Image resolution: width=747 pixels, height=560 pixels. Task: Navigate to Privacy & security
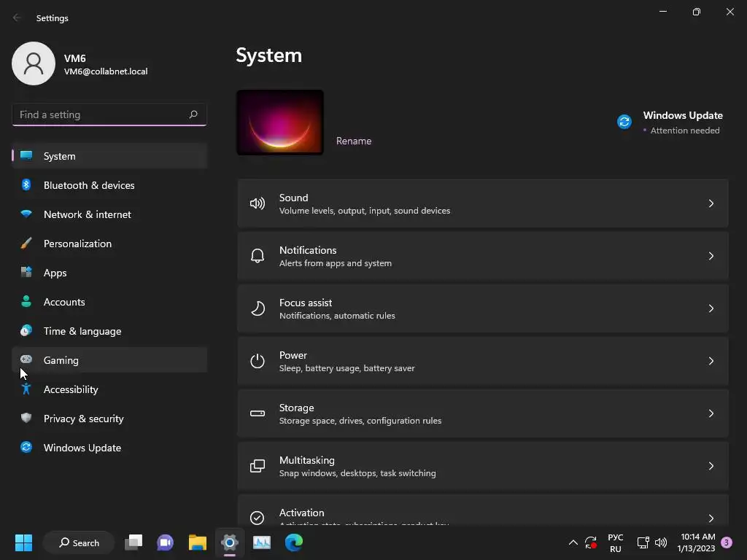pyautogui.click(x=109, y=419)
